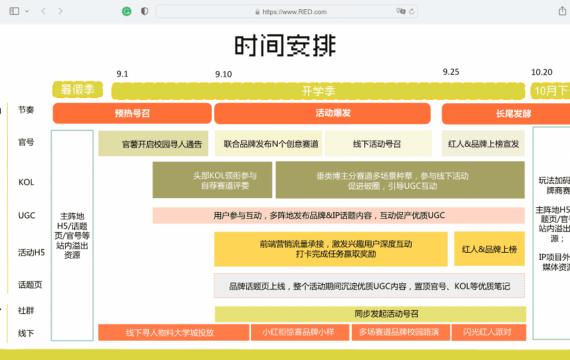
Task: Open the privacy shield report icon
Action: click(x=144, y=11)
